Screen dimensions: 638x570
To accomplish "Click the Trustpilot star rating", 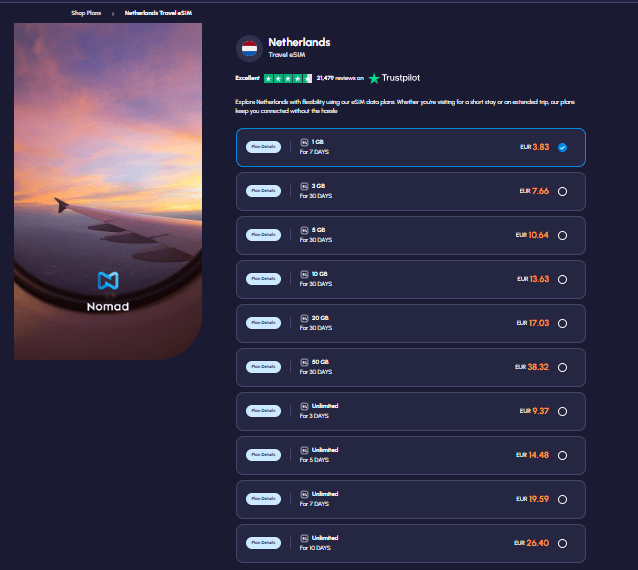I will [x=288, y=78].
